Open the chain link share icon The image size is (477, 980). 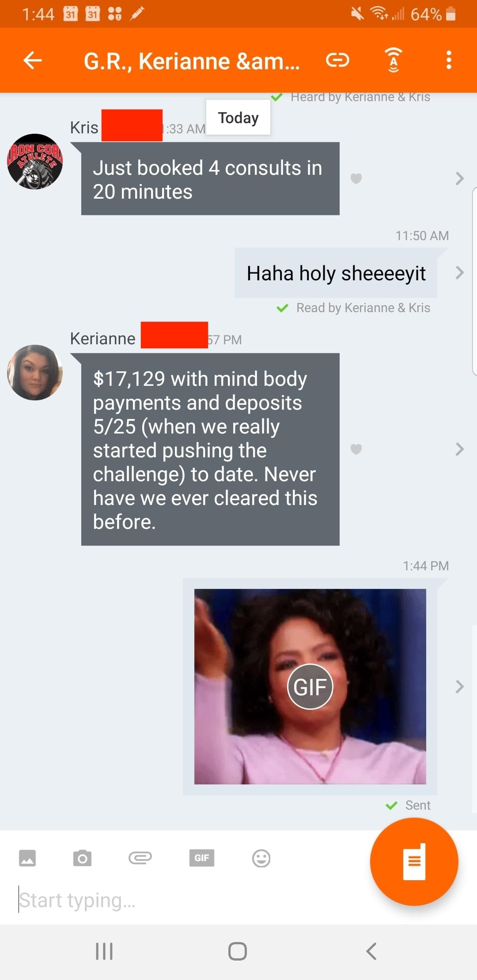[x=338, y=60]
